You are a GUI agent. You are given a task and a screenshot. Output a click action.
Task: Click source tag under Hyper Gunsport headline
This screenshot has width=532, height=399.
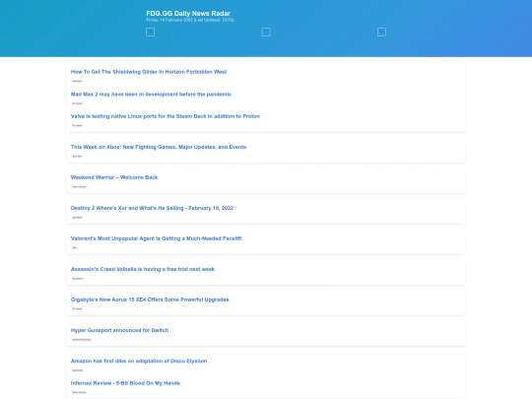tap(81, 340)
